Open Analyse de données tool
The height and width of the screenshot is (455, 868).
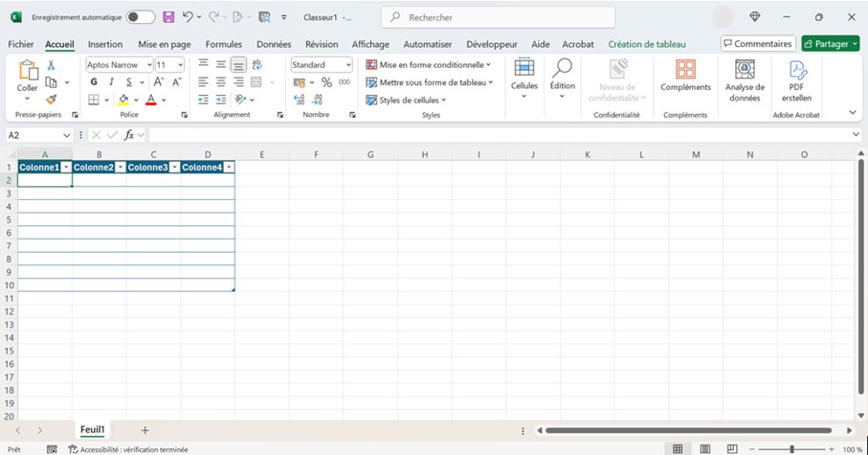click(745, 80)
